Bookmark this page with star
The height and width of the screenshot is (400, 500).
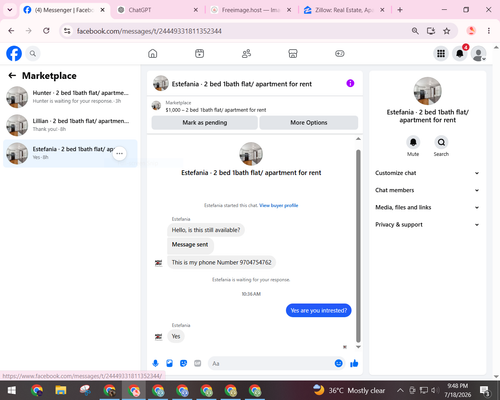447,31
